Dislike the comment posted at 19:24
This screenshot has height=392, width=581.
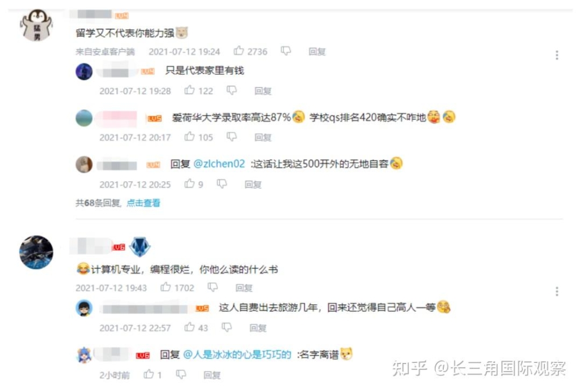286,51
